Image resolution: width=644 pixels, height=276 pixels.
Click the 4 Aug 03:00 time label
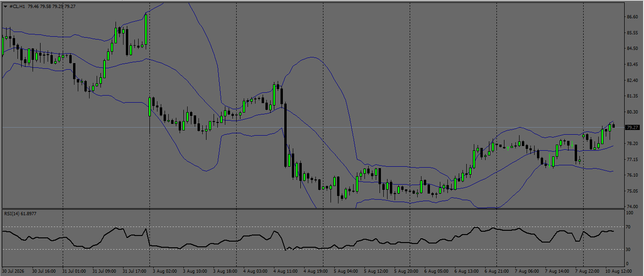pos(256,271)
